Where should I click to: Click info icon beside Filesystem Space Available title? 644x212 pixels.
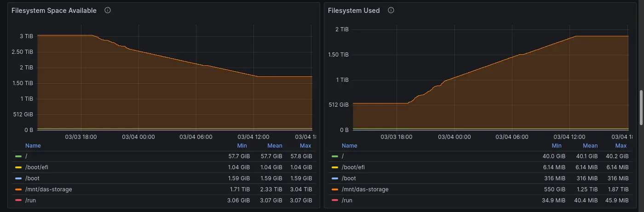coord(108,11)
